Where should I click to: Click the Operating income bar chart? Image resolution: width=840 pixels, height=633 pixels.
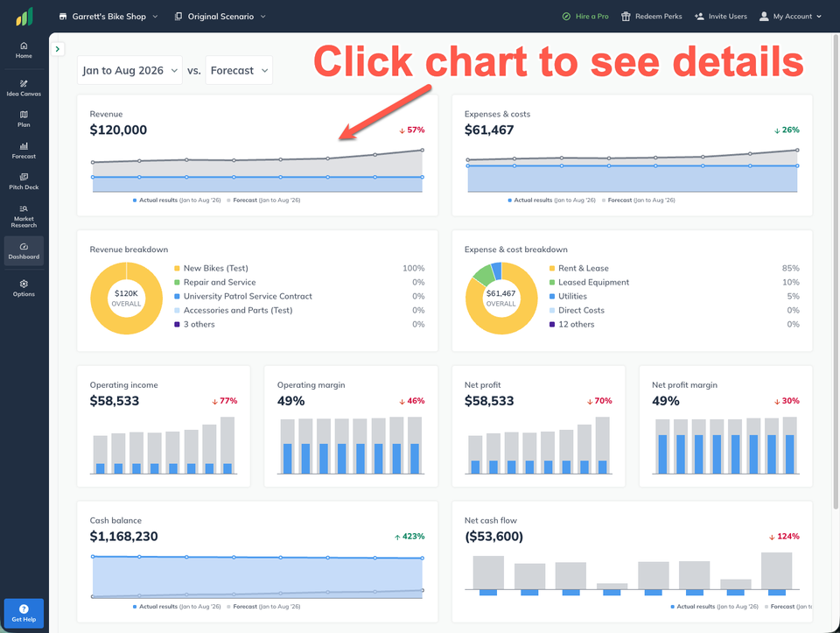coord(164,445)
